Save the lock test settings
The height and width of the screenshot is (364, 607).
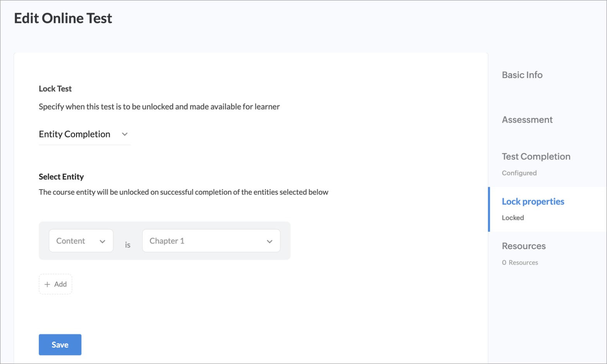coord(60,345)
